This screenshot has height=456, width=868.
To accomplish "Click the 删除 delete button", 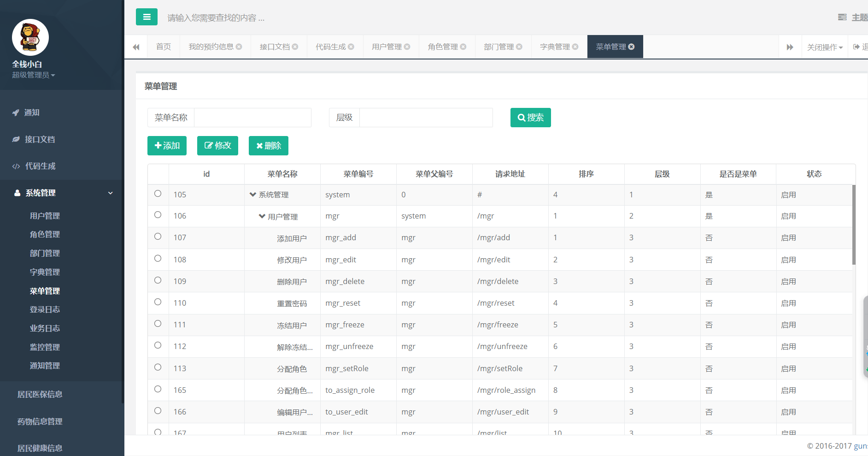I will pos(269,146).
